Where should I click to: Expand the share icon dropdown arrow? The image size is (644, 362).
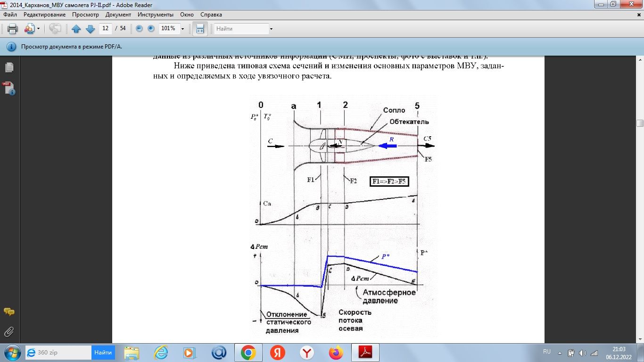click(38, 29)
